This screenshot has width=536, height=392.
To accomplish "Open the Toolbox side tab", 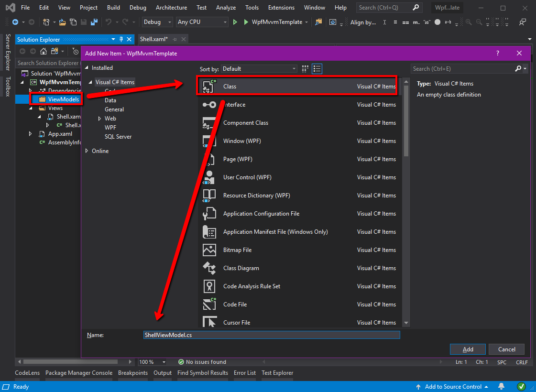I will click(8, 87).
